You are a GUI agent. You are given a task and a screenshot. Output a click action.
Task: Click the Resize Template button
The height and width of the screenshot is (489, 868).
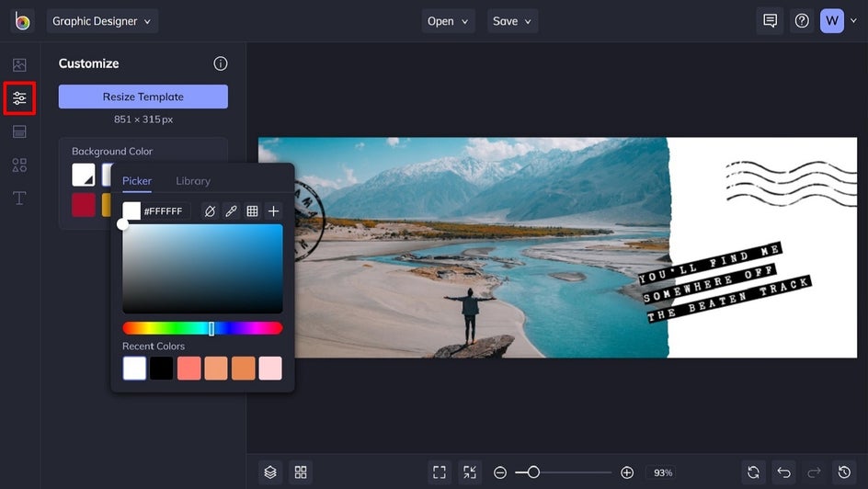(x=143, y=97)
